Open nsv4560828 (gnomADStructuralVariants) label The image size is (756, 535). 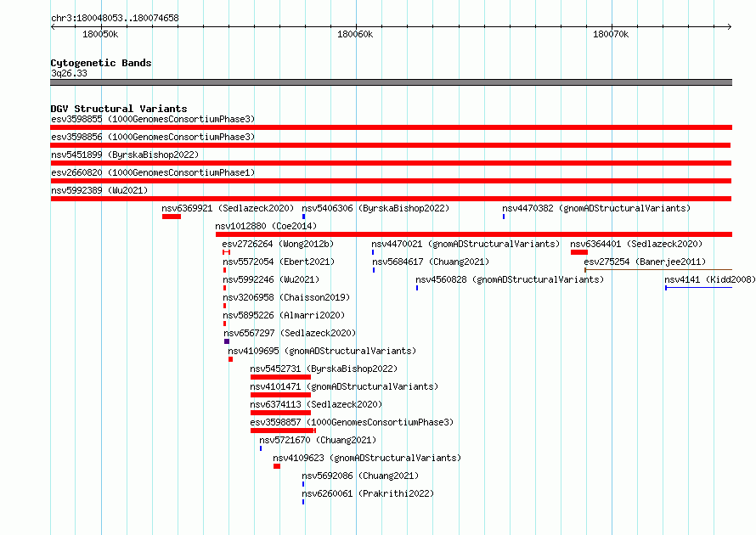pyautogui.click(x=510, y=279)
